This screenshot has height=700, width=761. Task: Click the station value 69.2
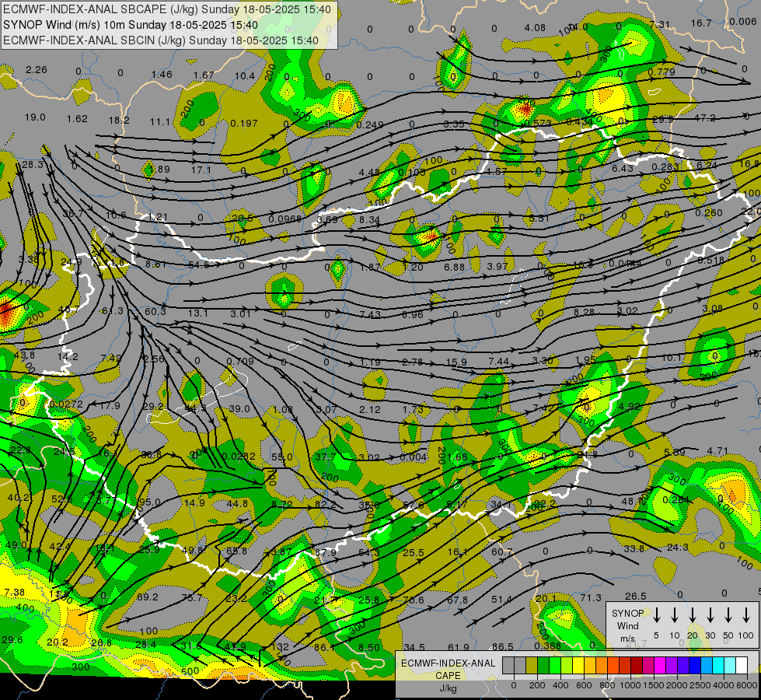(148, 597)
